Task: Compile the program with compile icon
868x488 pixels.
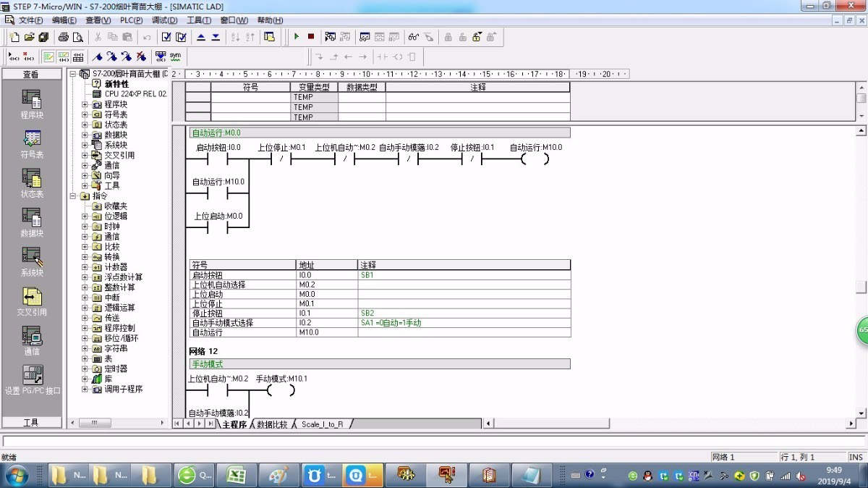Action: (167, 37)
